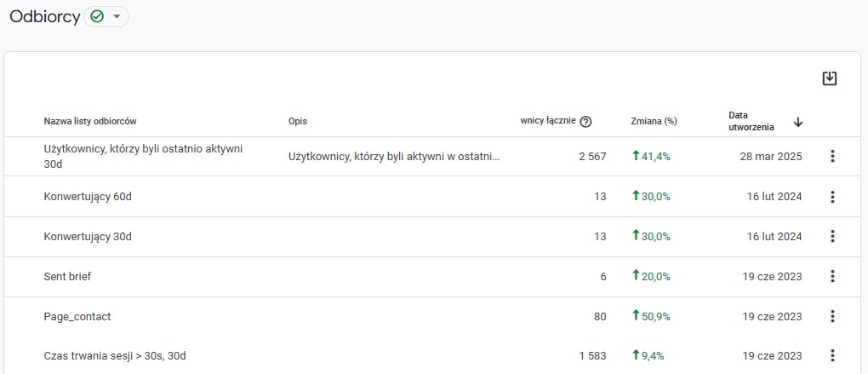Open the help icon next to 'wnicy łącznie'
868x374 pixels.
pos(585,122)
